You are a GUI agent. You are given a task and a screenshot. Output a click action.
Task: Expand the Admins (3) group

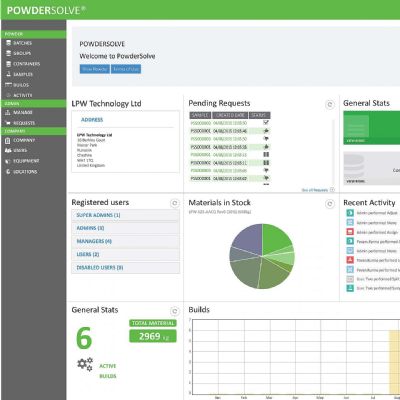126,228
